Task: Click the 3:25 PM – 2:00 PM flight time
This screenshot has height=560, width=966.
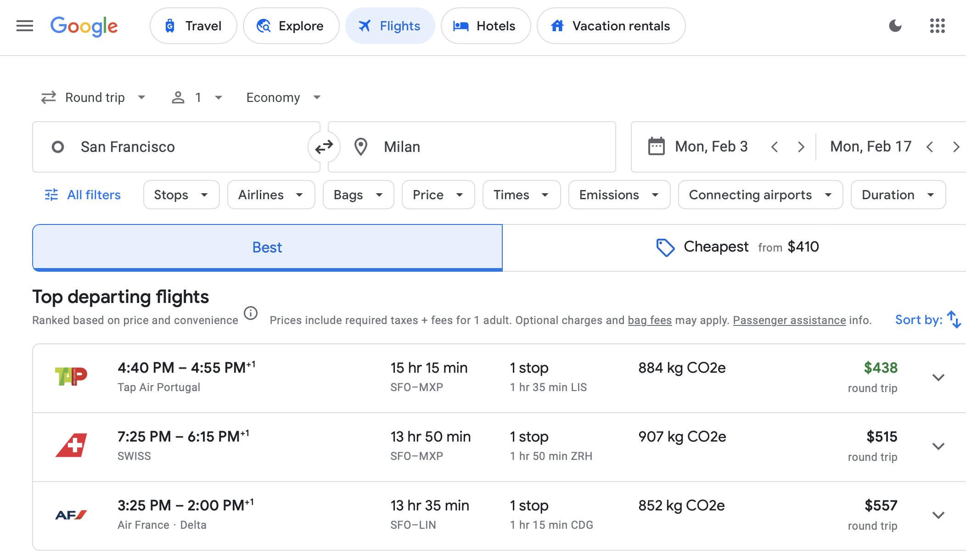Action: 185,505
